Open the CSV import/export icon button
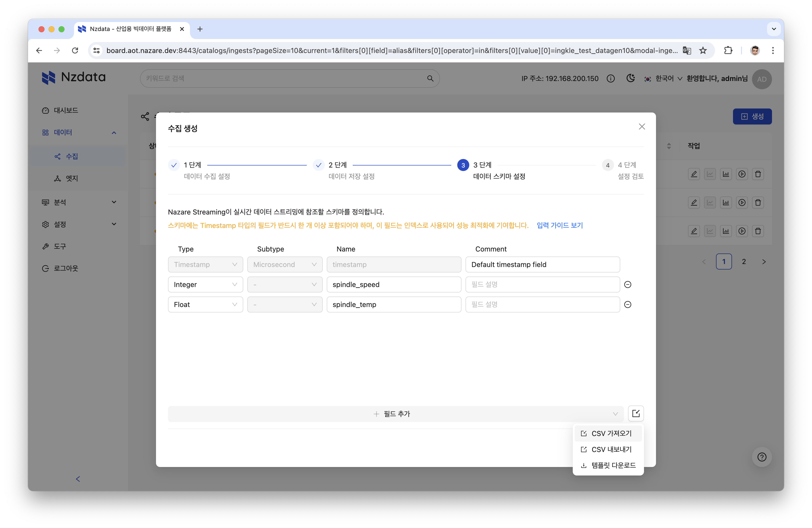Viewport: 812px width, 528px height. (x=635, y=413)
